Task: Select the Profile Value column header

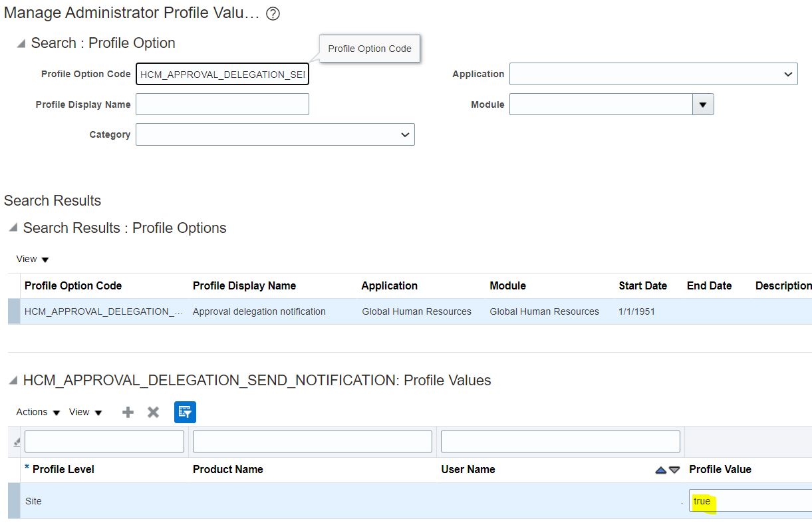Action: pos(720,470)
